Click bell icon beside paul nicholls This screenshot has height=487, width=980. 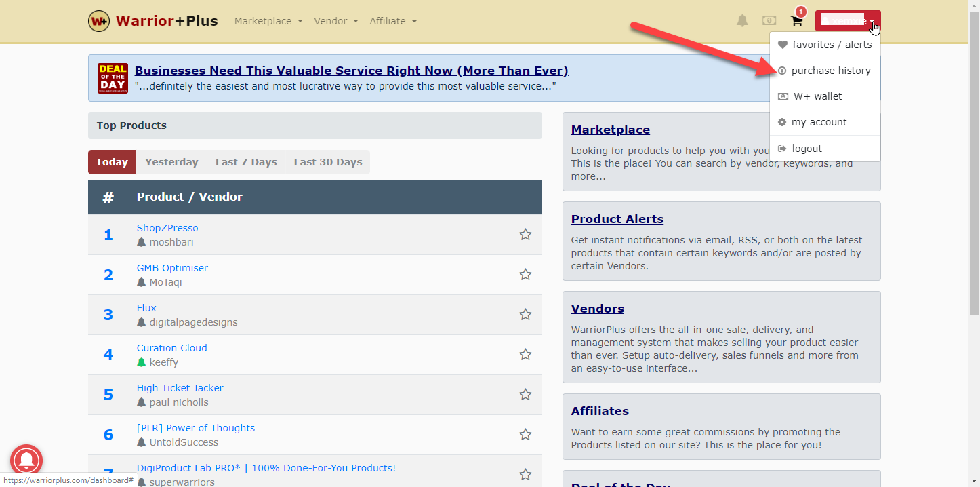(x=142, y=402)
